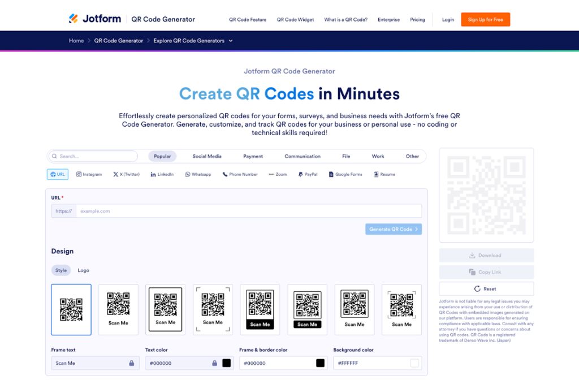Switch to the Logo design tab
Screen dimensions: 579x392
(83, 270)
